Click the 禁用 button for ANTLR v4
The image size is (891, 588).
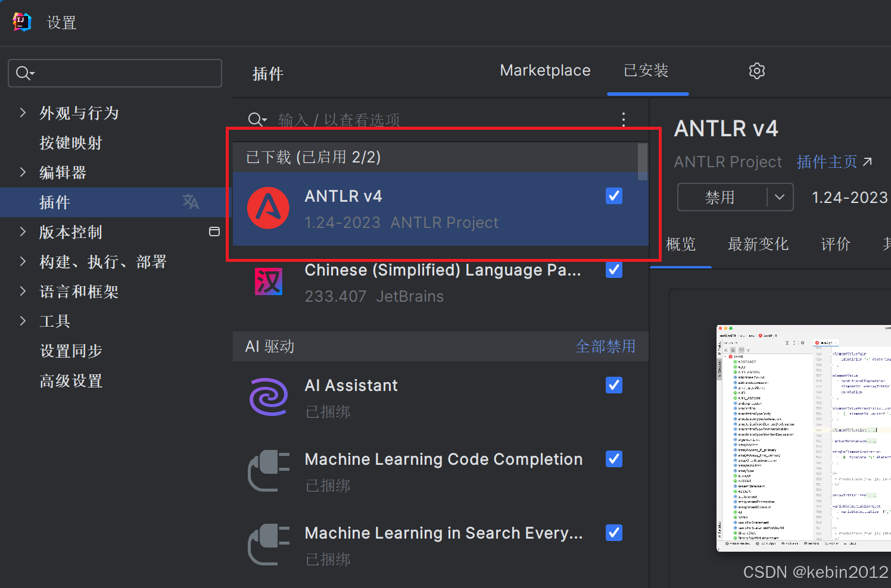pyautogui.click(x=720, y=197)
